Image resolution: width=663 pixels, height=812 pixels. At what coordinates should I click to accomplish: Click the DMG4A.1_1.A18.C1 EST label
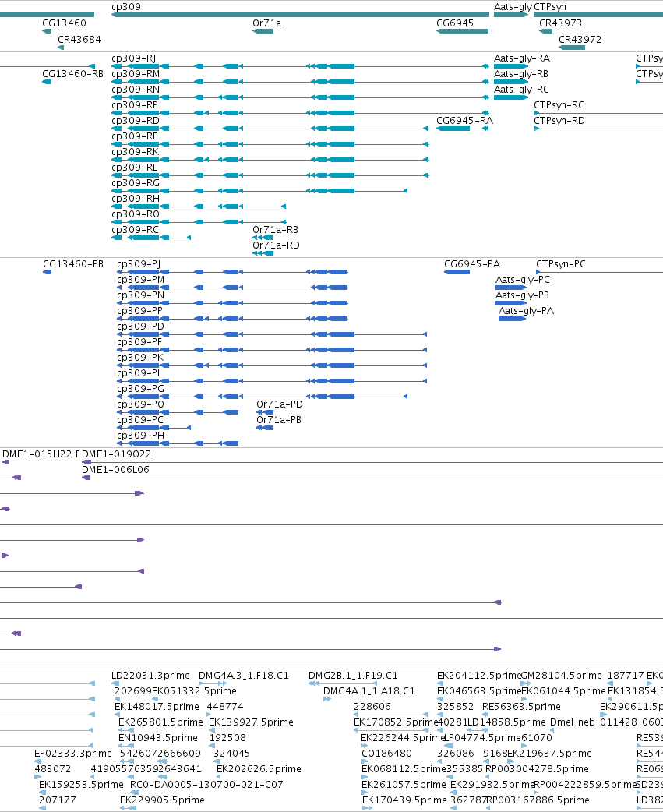369,690
